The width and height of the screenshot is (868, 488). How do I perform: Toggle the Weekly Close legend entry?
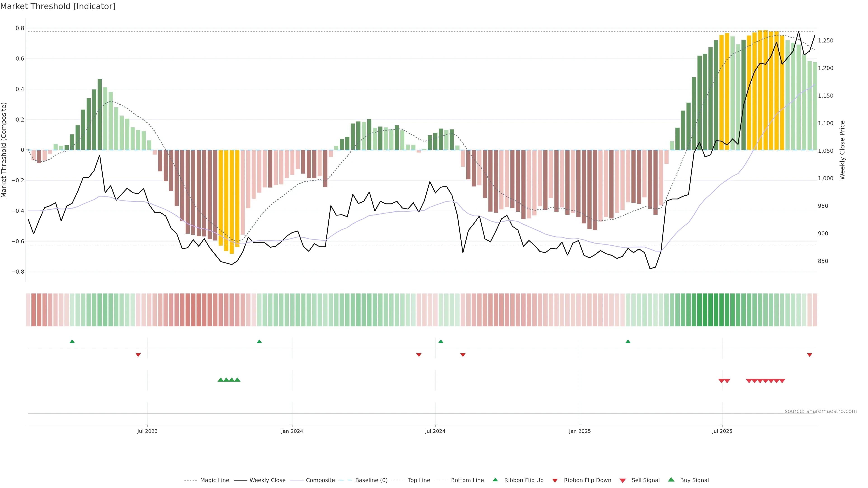(x=267, y=480)
